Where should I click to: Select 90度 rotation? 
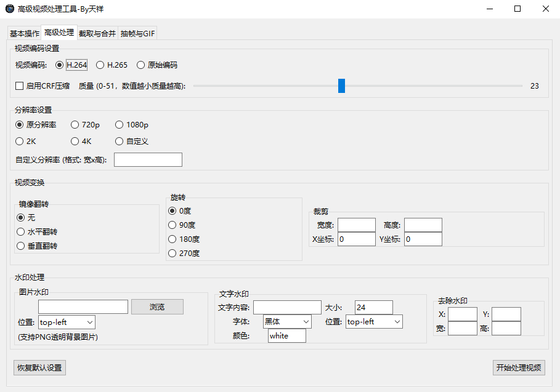(x=182, y=225)
